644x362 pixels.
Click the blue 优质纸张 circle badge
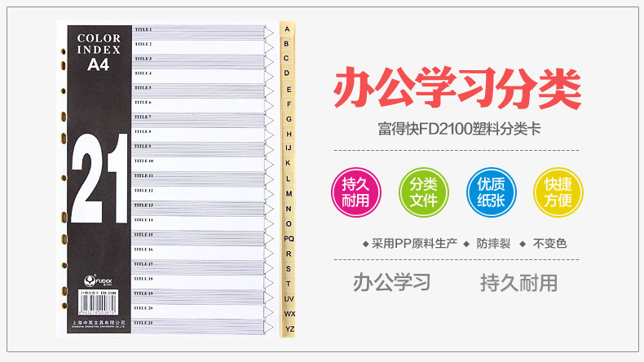(491, 192)
